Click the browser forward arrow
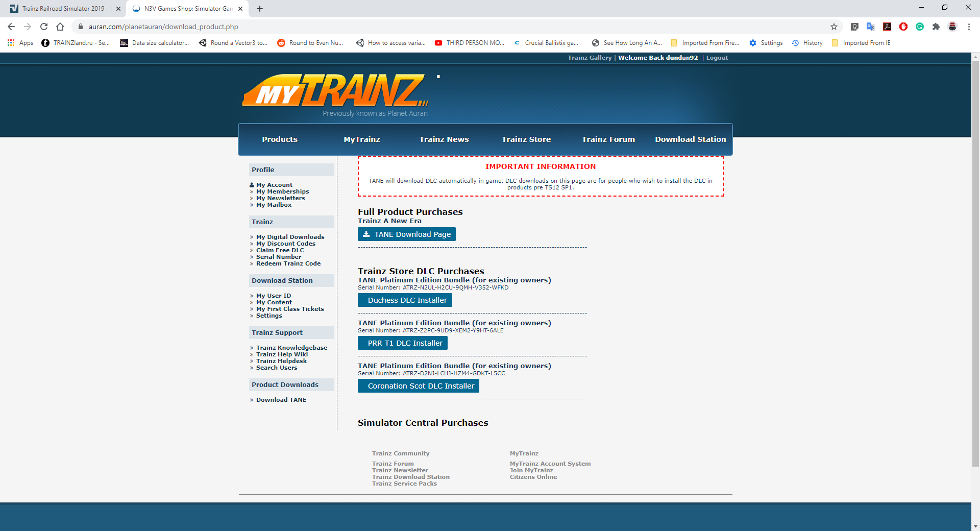The height and width of the screenshot is (531, 980). (x=28, y=27)
